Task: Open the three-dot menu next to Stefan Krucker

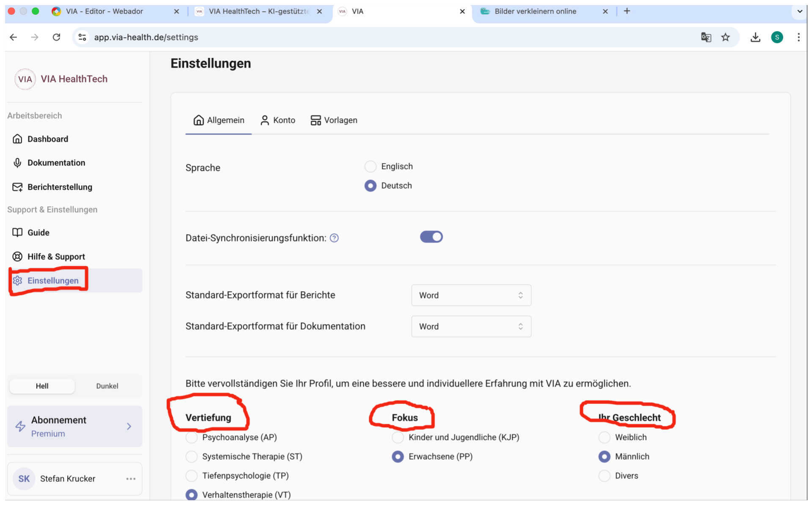Action: (x=131, y=479)
